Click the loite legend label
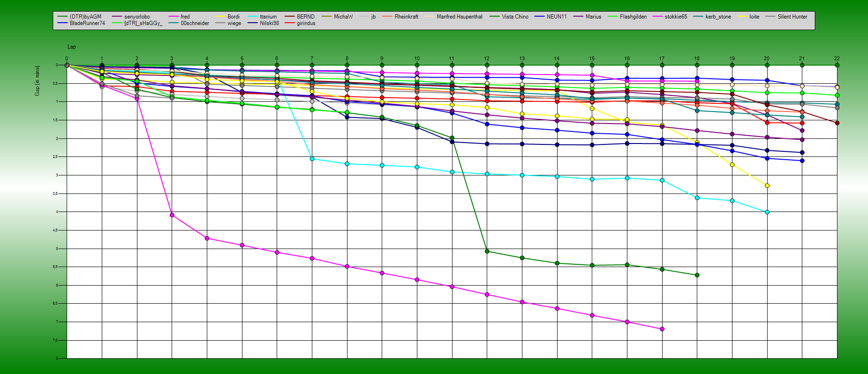Screen dimensions: 868x374 tap(754, 17)
